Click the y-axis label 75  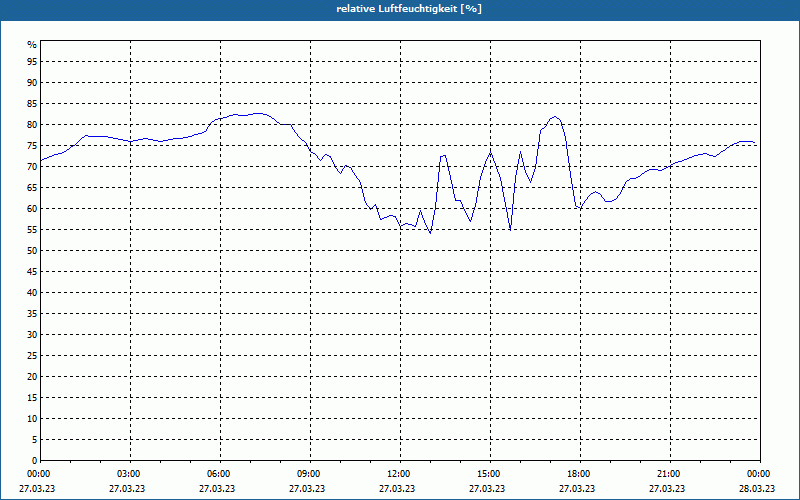(32, 145)
